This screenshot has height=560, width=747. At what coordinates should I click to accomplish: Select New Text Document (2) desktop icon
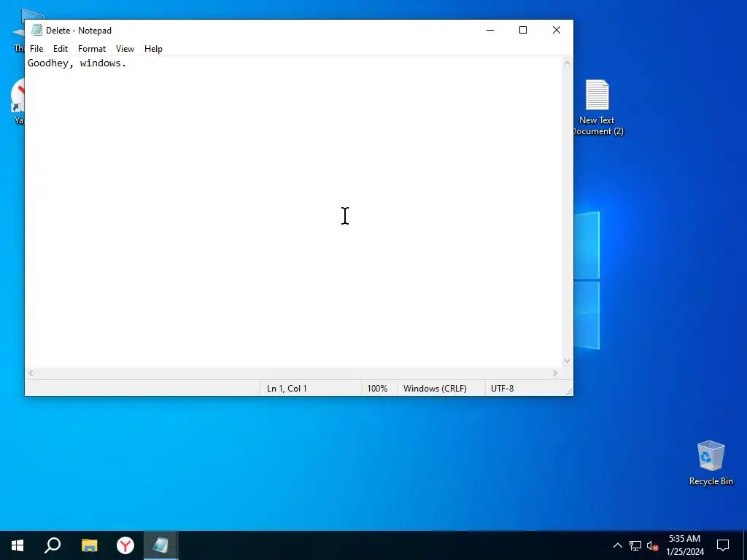(x=597, y=108)
